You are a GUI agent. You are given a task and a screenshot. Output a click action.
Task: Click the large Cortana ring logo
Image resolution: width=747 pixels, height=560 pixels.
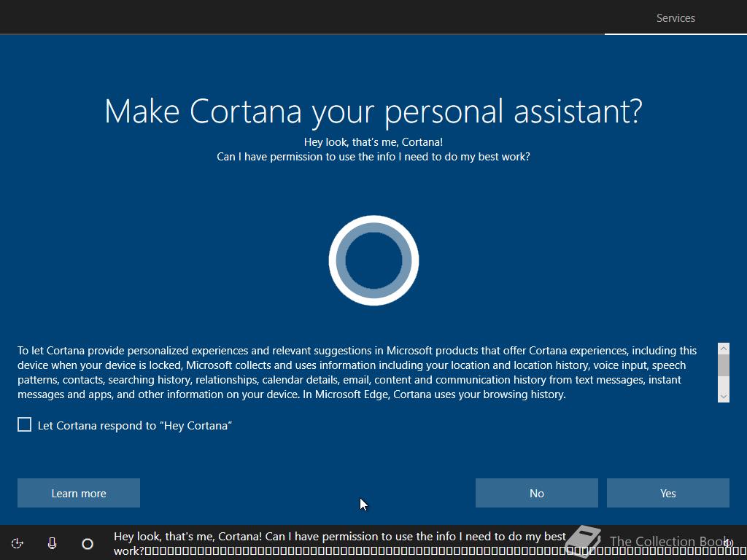click(373, 260)
